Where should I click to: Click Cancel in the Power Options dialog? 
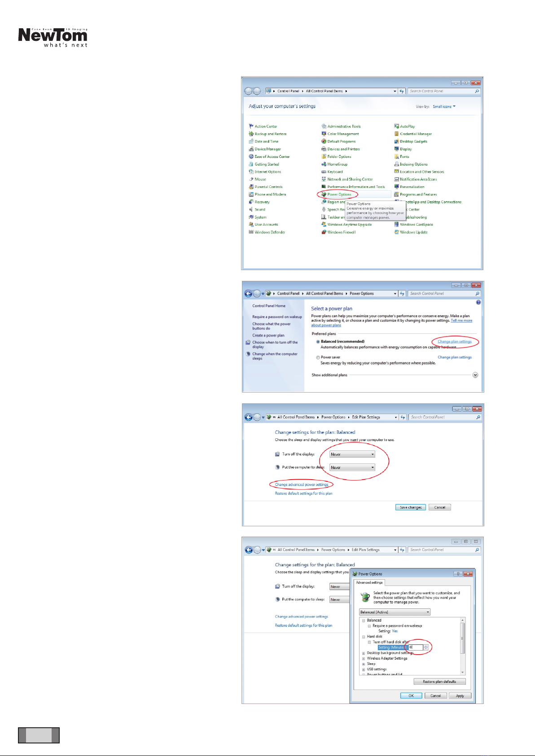click(x=436, y=696)
